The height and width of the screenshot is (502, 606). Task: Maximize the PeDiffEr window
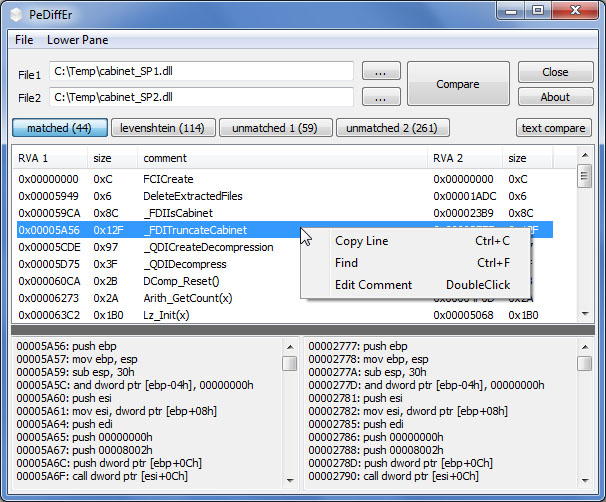[538, 10]
